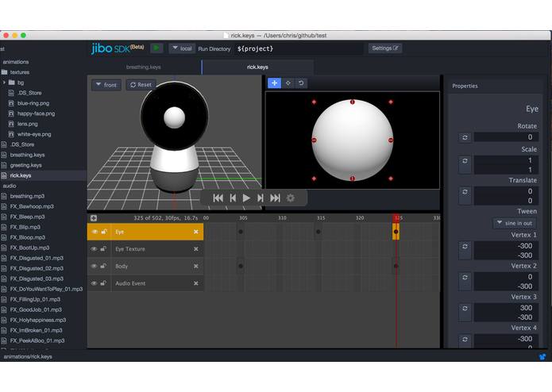The height and width of the screenshot is (392, 552).
Task: Remove the Audio Event layer
Action: coord(196,283)
